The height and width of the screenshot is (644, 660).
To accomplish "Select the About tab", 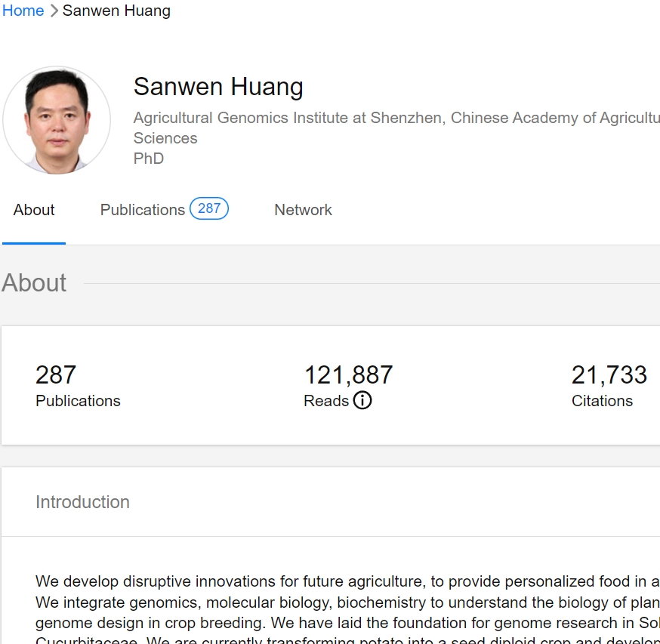I will pos(33,210).
